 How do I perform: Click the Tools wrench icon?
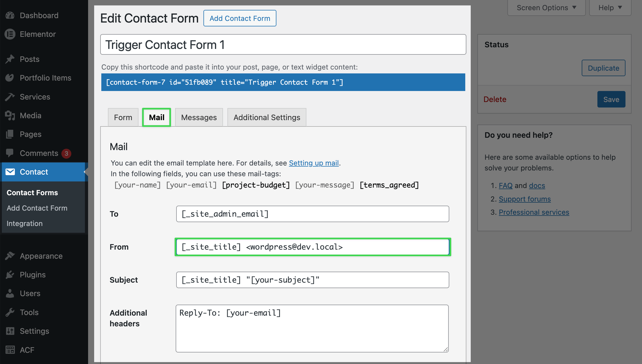point(10,312)
